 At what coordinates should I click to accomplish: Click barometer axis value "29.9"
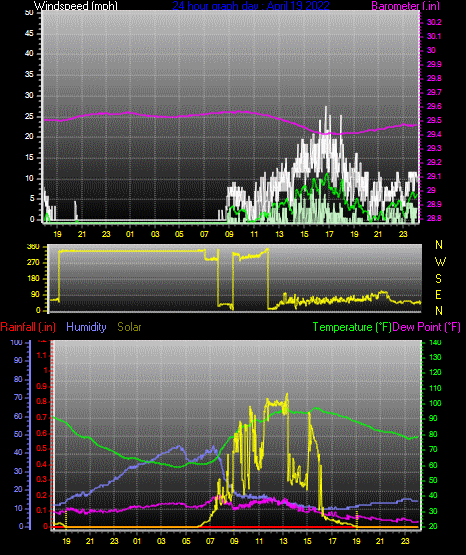434,64
